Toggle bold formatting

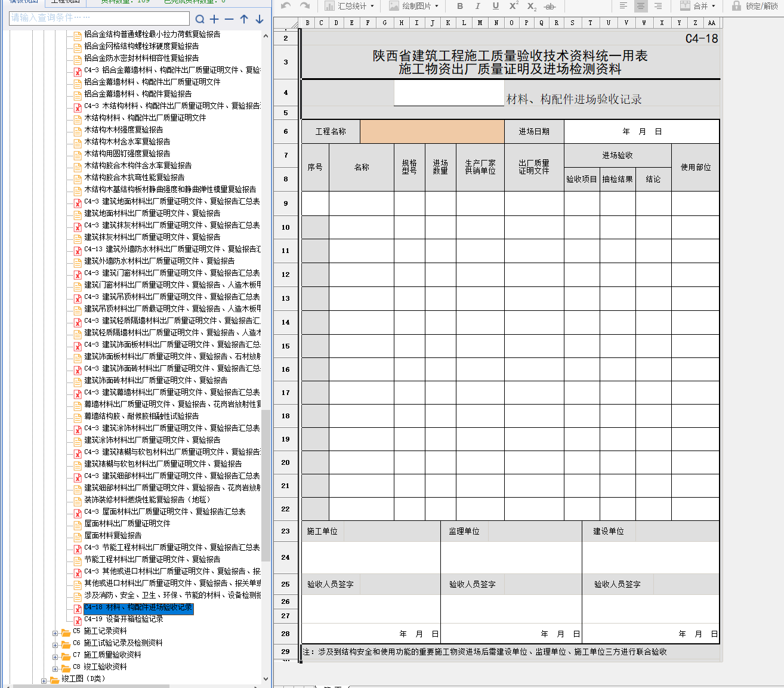click(x=459, y=6)
